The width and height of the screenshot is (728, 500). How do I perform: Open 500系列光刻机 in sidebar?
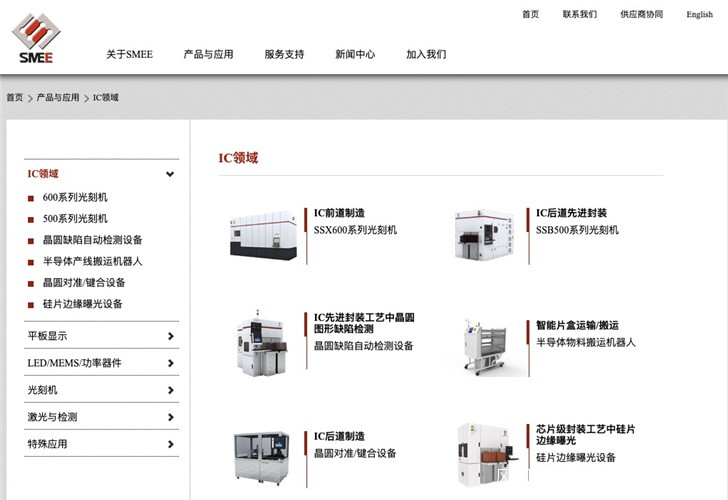pyautogui.click(x=75, y=219)
